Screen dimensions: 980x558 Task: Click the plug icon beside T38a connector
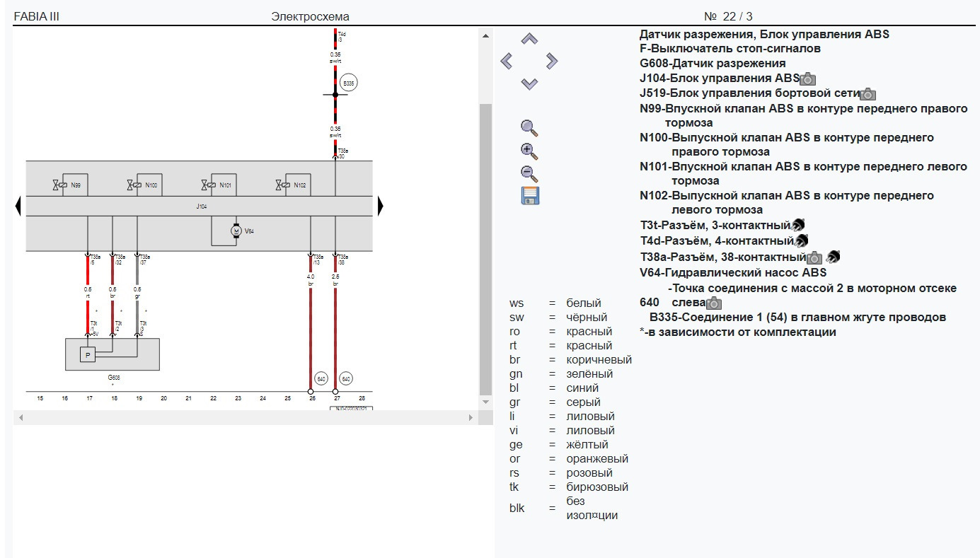pyautogui.click(x=834, y=257)
